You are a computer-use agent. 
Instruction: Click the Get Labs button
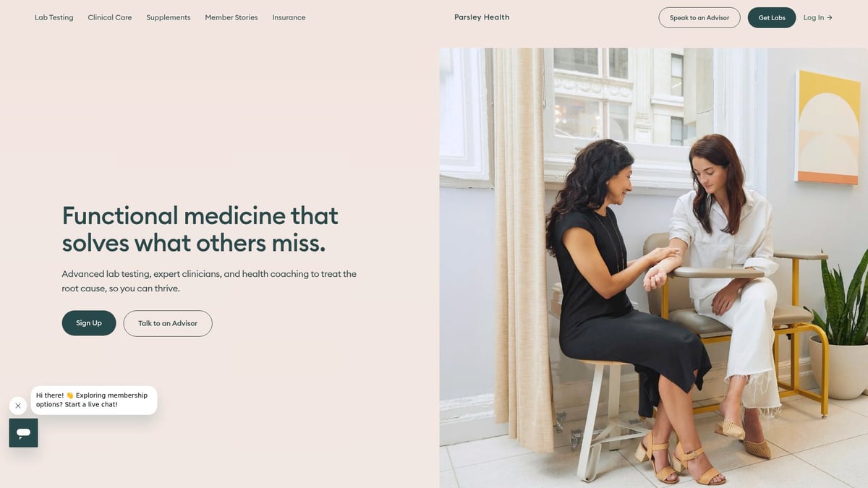tap(772, 17)
